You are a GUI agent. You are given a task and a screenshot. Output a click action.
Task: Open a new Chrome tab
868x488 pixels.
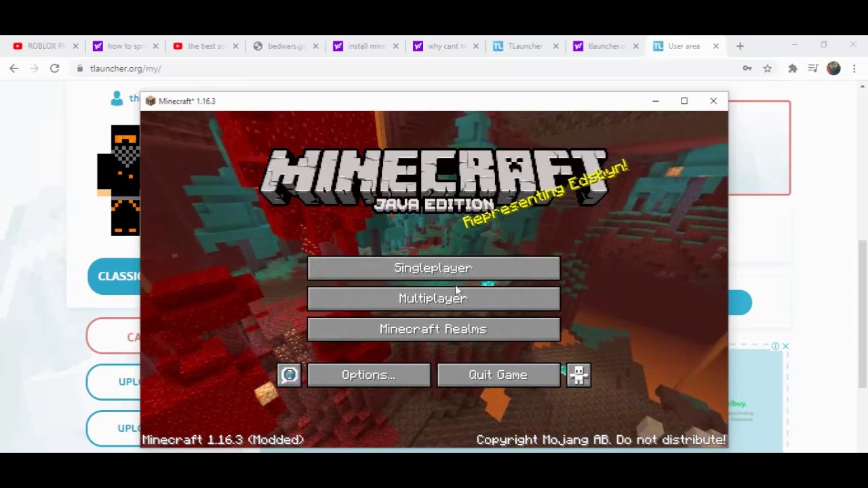[740, 46]
